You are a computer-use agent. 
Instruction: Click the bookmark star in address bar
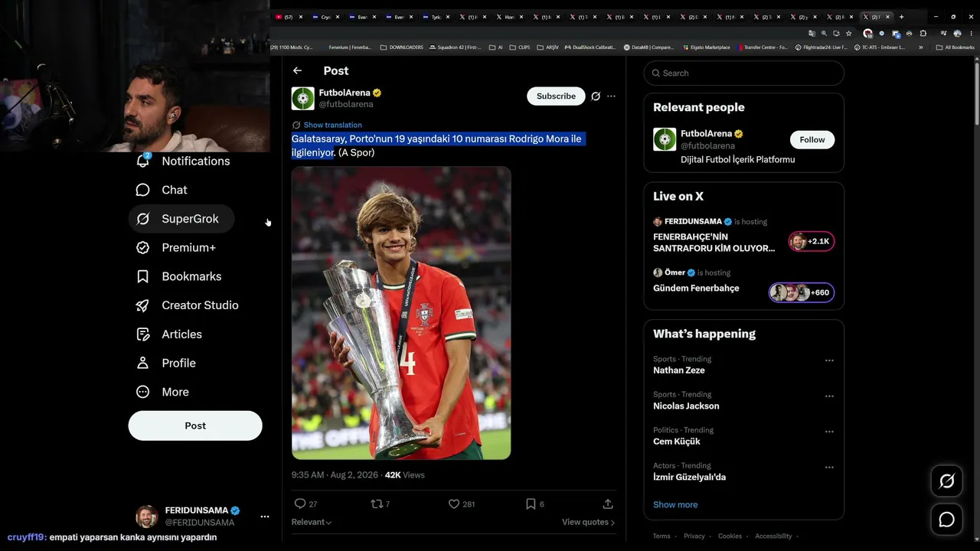click(848, 34)
